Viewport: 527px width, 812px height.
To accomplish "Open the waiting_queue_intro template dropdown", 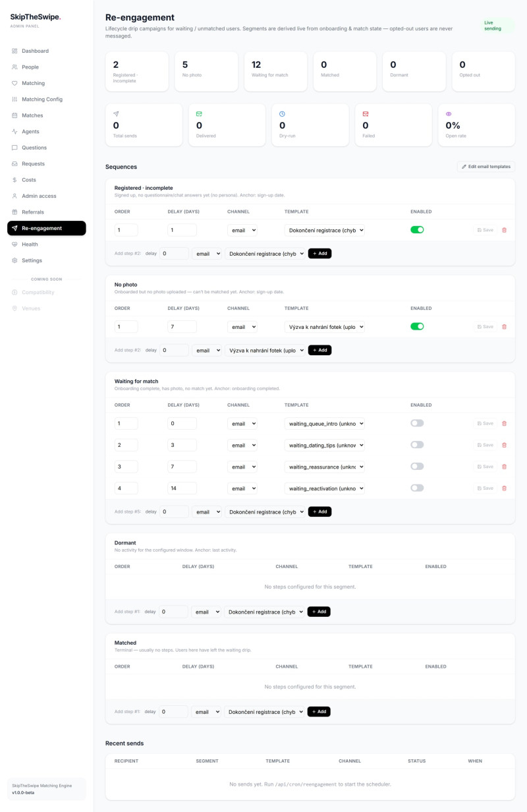I will 325,423.
